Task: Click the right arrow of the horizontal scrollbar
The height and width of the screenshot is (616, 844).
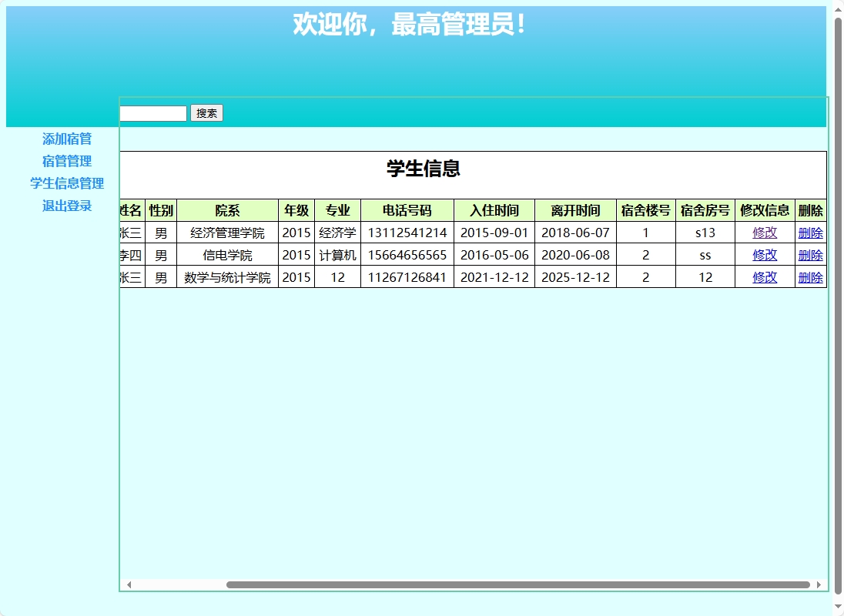Action: coord(819,584)
